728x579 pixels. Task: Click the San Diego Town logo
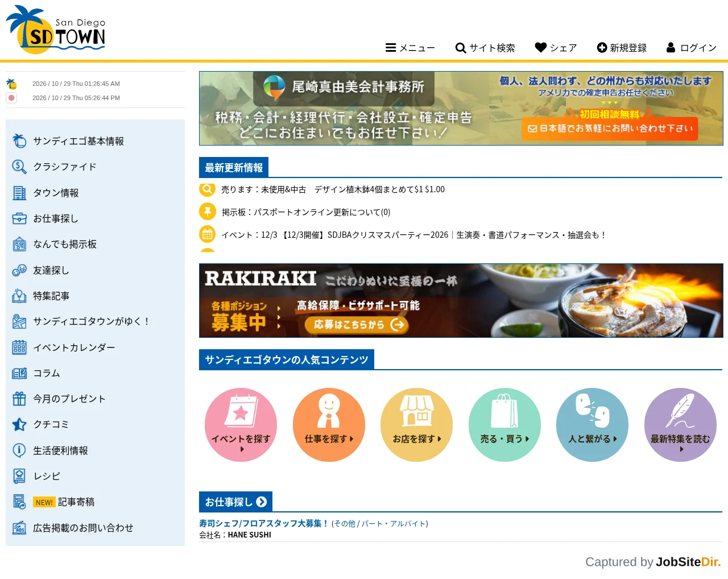(56, 30)
